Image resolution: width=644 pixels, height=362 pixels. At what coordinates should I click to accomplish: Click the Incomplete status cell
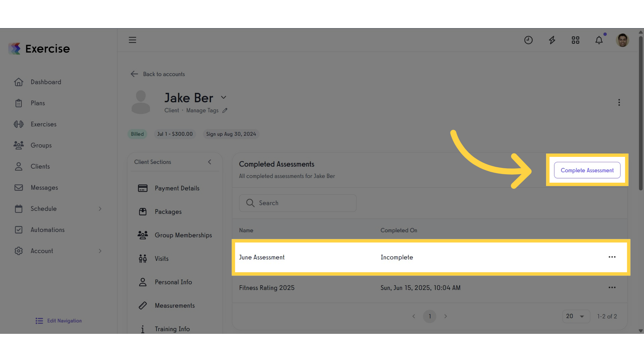pos(397,257)
